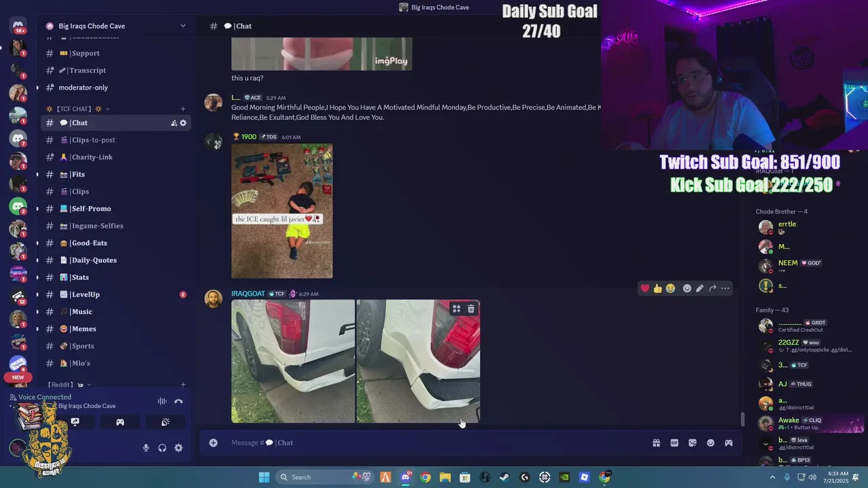Open Edit Channel gear beside Chat

click(183, 123)
